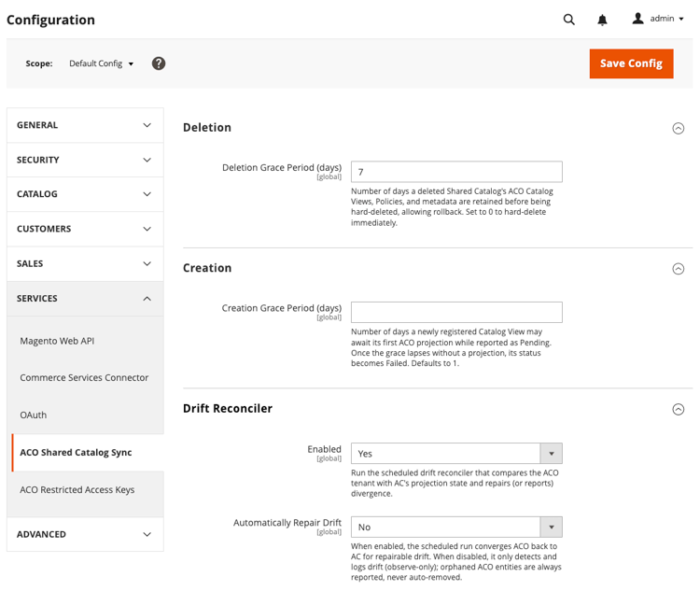Click the Scope: label

pyautogui.click(x=39, y=63)
